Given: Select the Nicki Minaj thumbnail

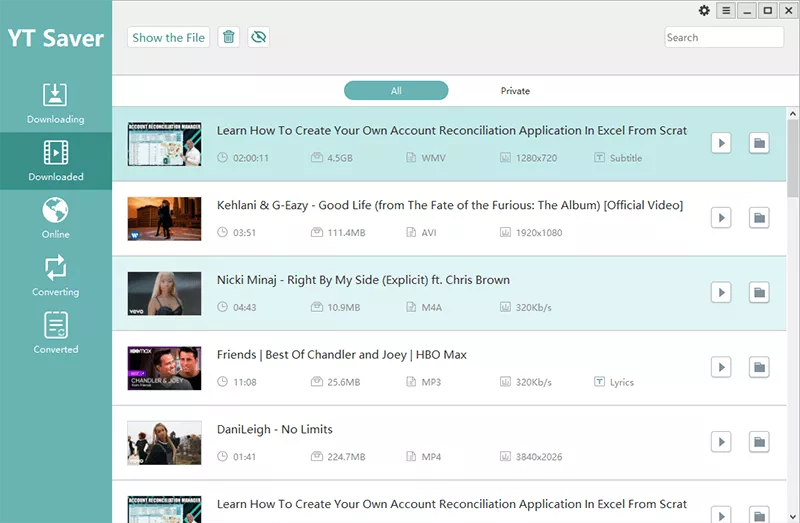Looking at the screenshot, I should pyautogui.click(x=164, y=293).
